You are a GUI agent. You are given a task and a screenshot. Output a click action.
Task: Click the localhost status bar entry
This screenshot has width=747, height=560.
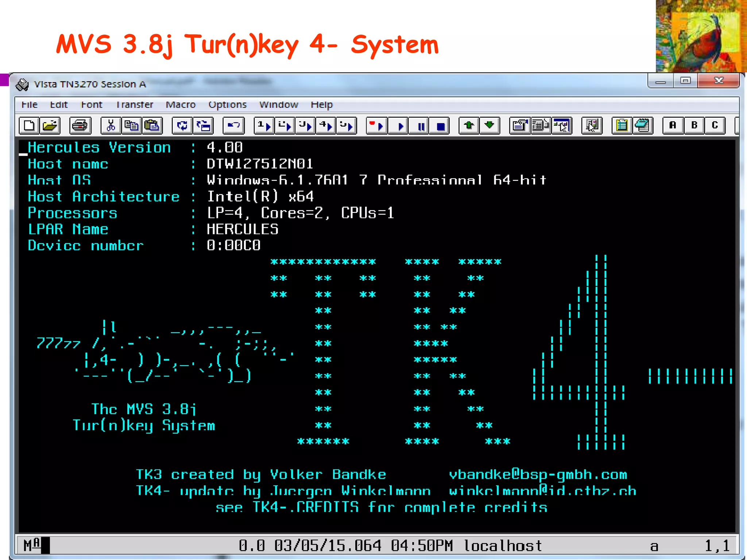pos(503,546)
